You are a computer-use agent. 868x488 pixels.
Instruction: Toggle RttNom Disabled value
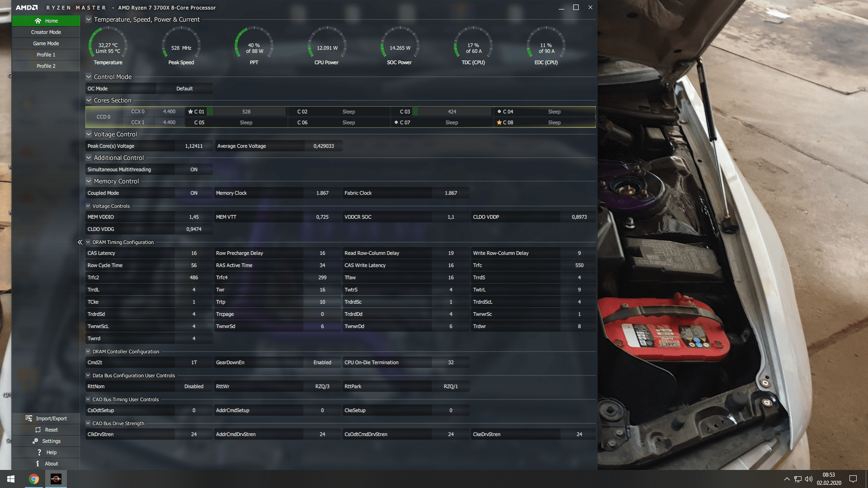pos(194,386)
